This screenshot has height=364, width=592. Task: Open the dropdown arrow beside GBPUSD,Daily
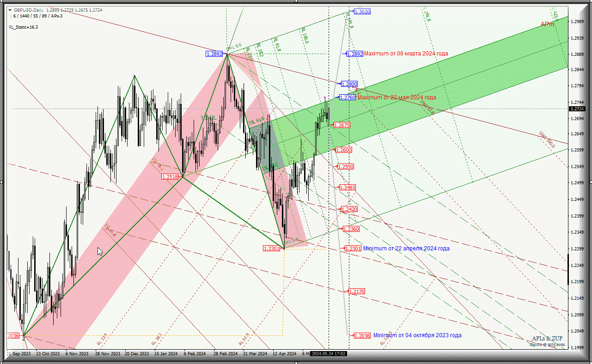pos(10,10)
